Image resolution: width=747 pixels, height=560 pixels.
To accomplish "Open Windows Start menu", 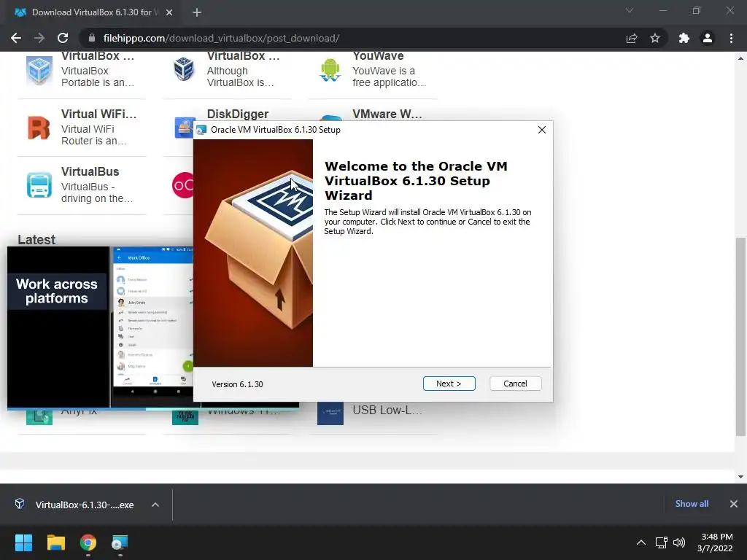I will [23, 542].
